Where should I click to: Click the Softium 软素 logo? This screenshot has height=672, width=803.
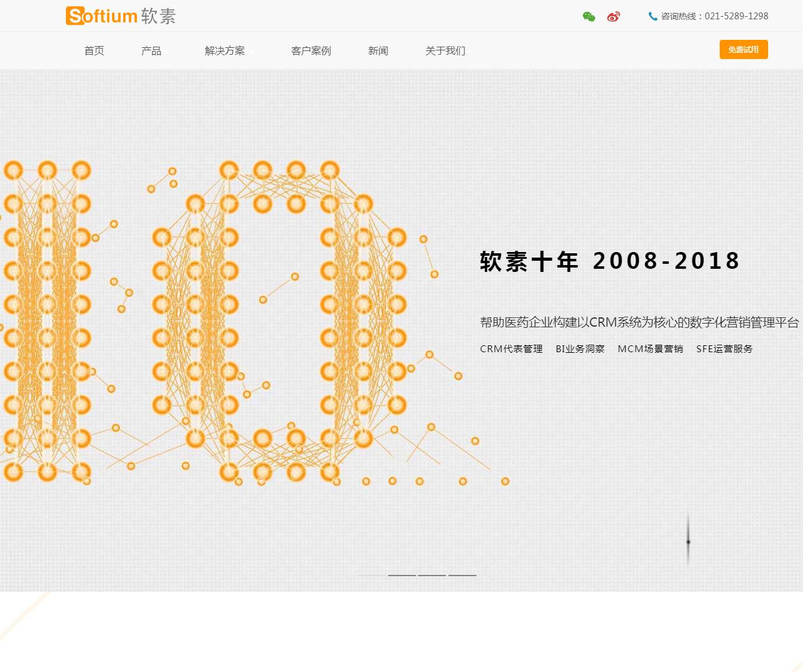tap(121, 16)
